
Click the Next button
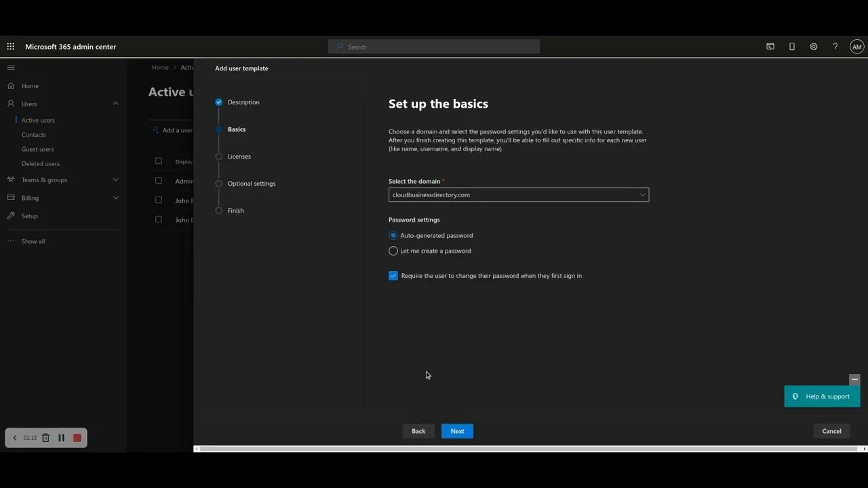(x=458, y=431)
